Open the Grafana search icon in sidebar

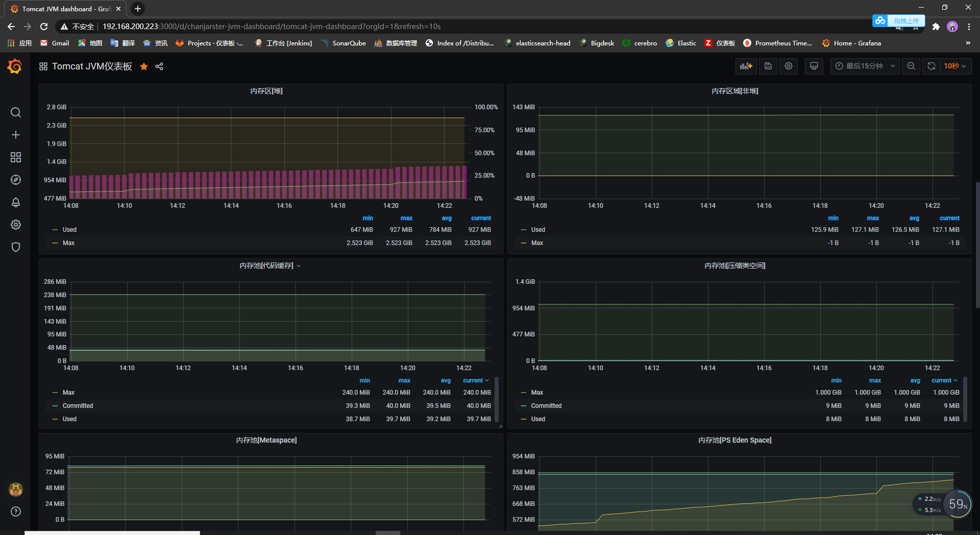point(16,112)
